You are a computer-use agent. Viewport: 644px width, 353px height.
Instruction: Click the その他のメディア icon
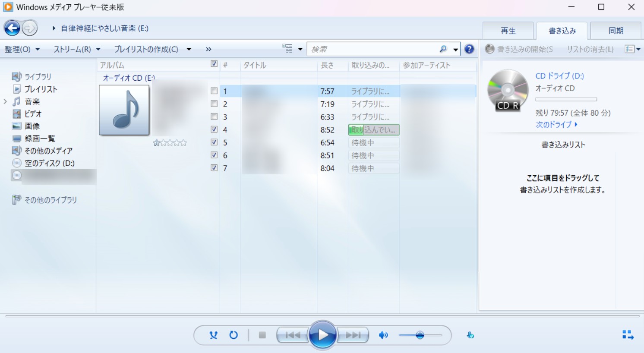coord(16,151)
